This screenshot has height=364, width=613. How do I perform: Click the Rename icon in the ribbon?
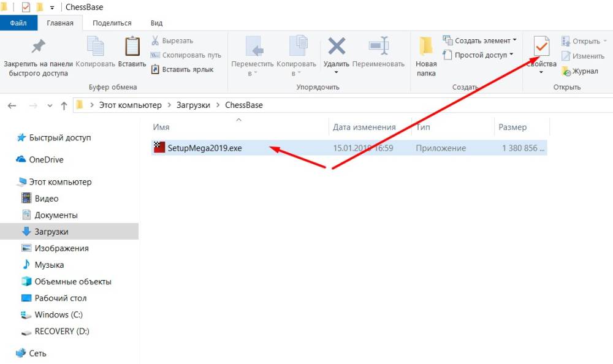click(378, 47)
